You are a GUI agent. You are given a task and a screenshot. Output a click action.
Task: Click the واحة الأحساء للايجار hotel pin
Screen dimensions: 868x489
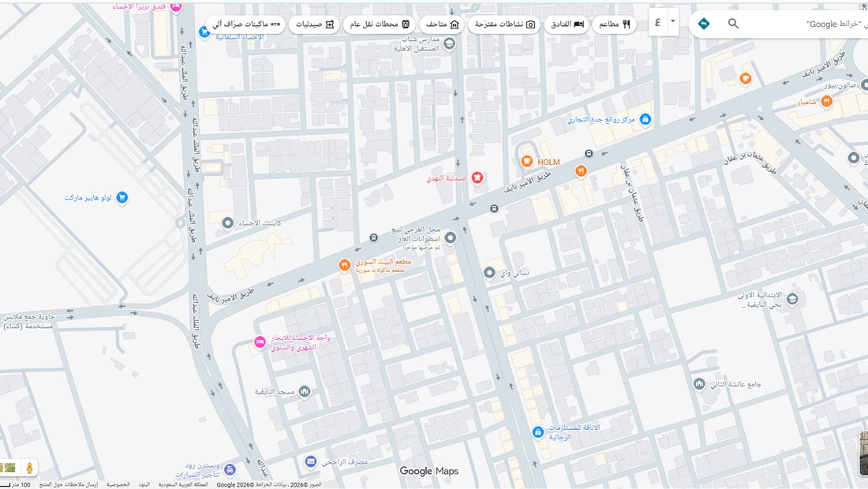(260, 342)
